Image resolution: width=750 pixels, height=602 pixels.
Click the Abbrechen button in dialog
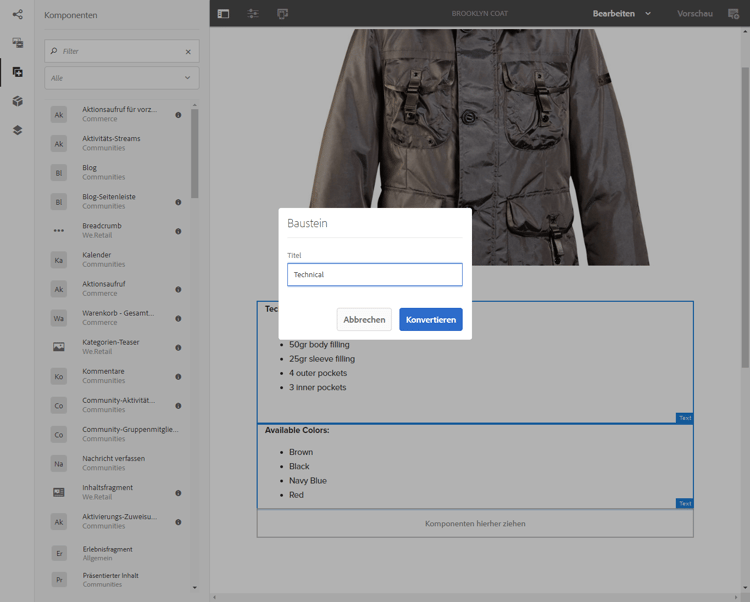[x=364, y=320]
